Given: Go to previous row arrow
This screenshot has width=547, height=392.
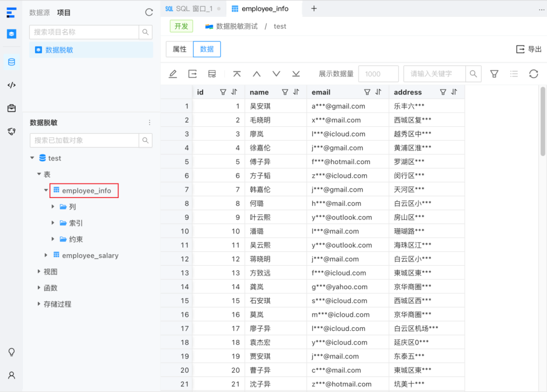Looking at the screenshot, I should (x=257, y=74).
